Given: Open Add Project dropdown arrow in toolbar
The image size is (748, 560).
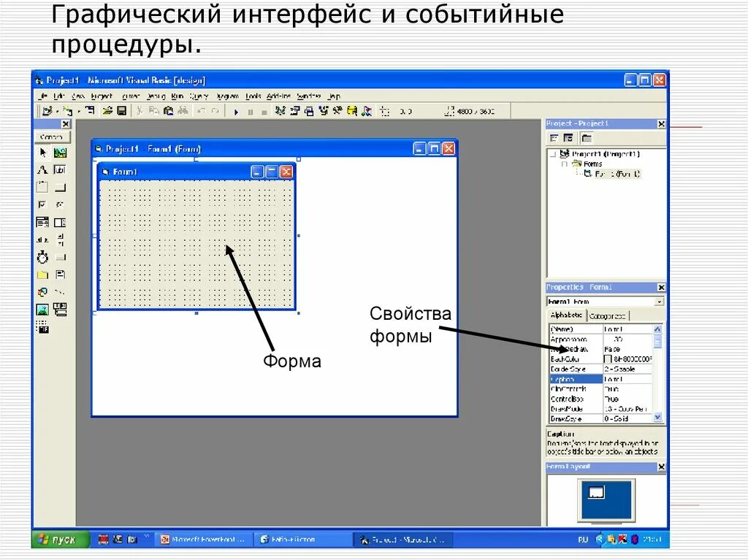Looking at the screenshot, I should pos(56,112).
